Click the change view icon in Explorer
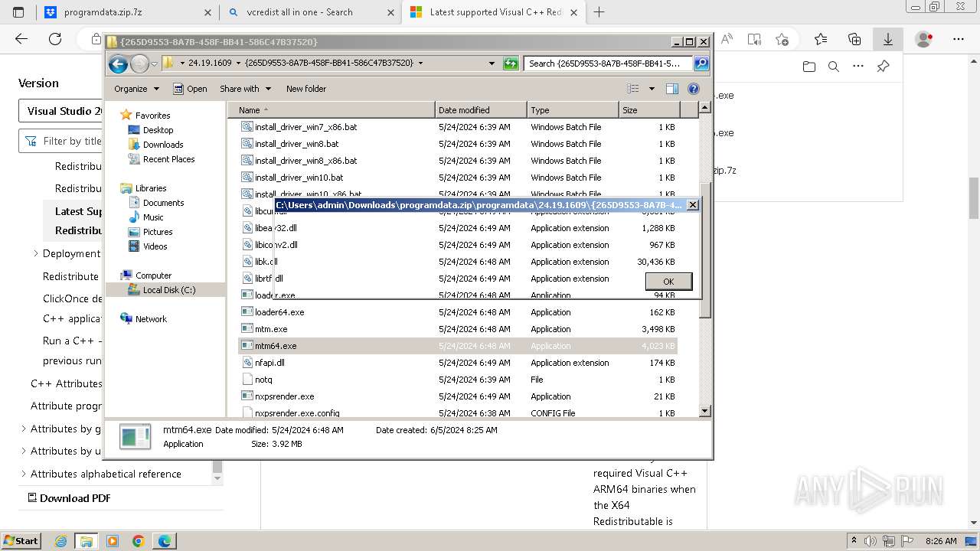The height and width of the screenshot is (551, 980). pos(633,89)
